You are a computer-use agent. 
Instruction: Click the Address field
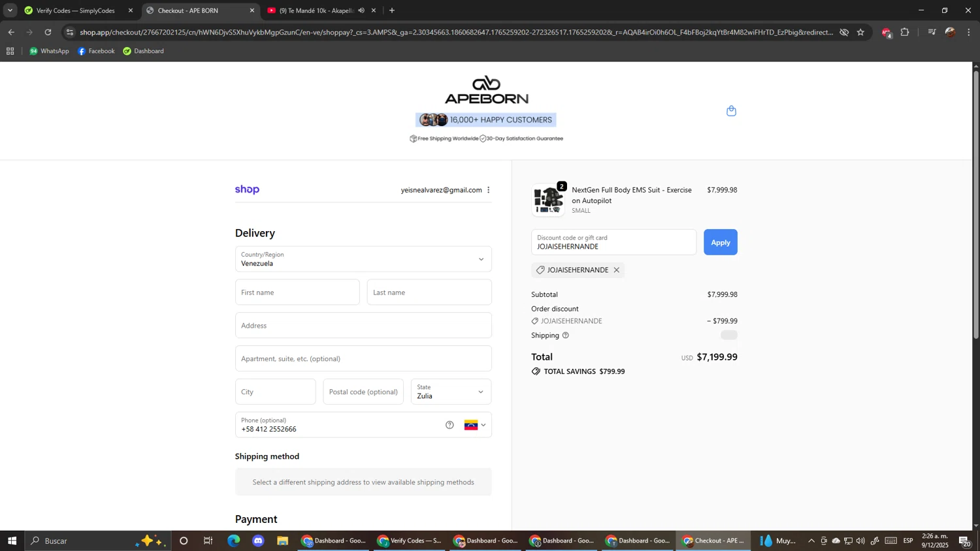click(x=363, y=325)
